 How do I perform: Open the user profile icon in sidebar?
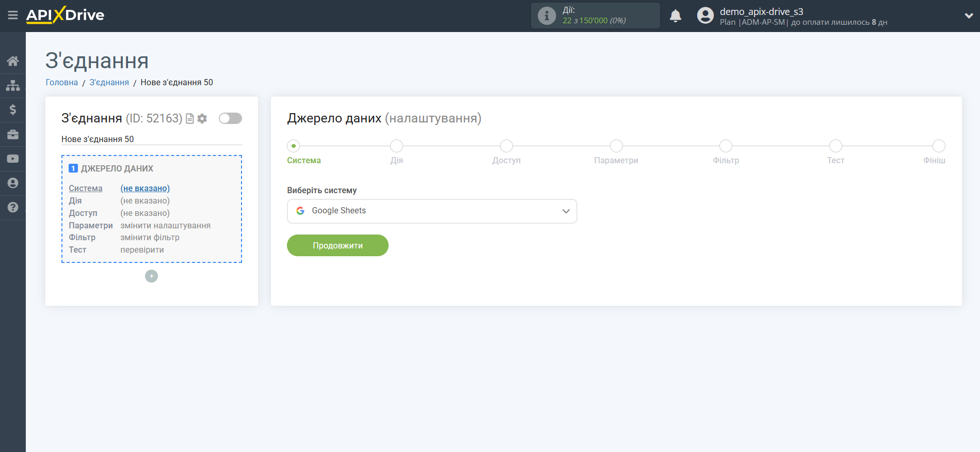[x=13, y=183]
